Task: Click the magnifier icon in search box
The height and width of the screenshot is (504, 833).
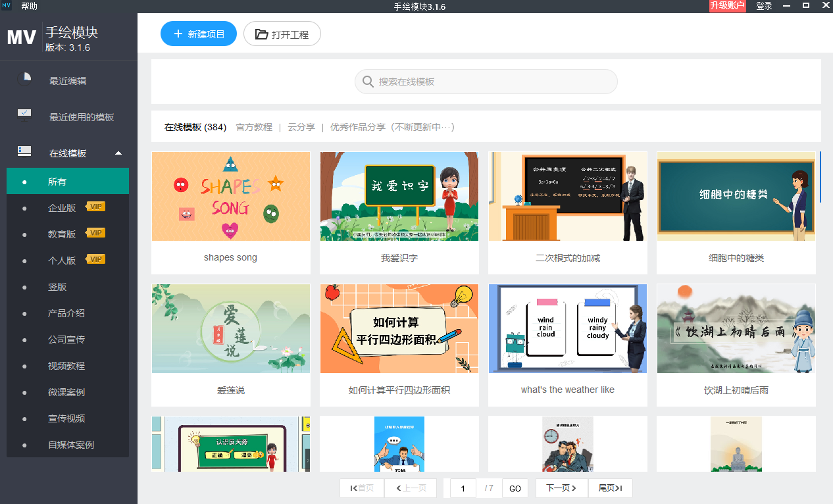Action: (368, 82)
